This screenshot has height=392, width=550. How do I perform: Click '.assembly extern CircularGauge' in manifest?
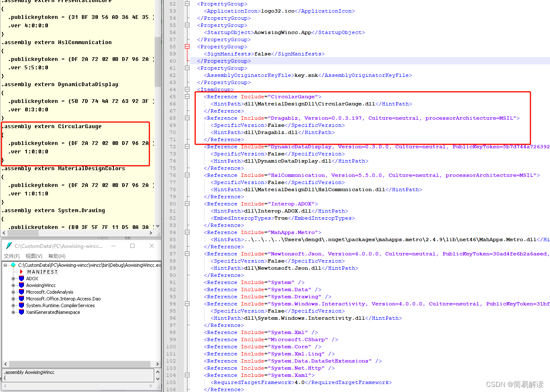(x=52, y=126)
